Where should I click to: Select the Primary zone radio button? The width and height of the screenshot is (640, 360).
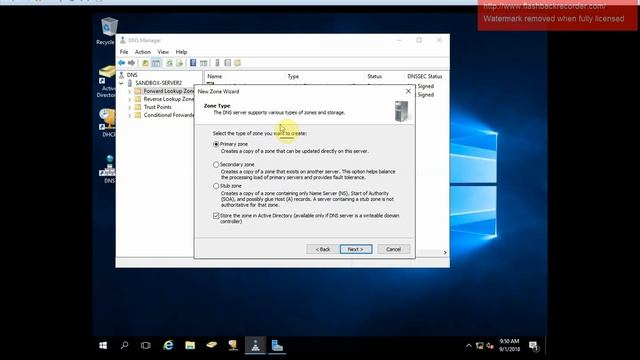pyautogui.click(x=216, y=144)
